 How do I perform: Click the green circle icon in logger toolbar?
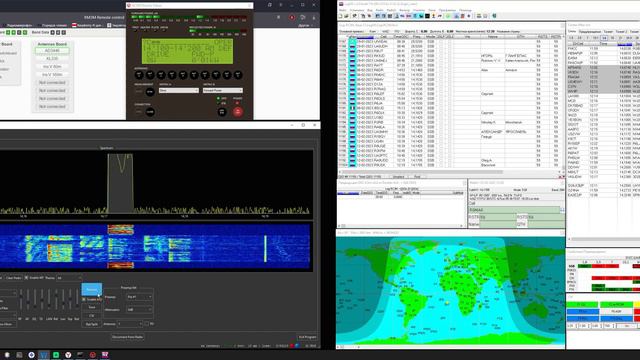448,16
